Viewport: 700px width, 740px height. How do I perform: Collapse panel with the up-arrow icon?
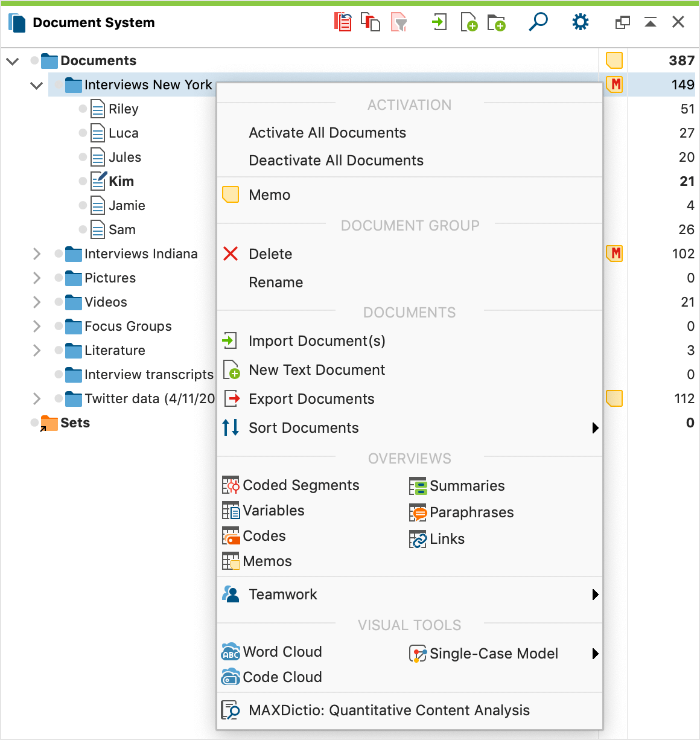(x=651, y=22)
